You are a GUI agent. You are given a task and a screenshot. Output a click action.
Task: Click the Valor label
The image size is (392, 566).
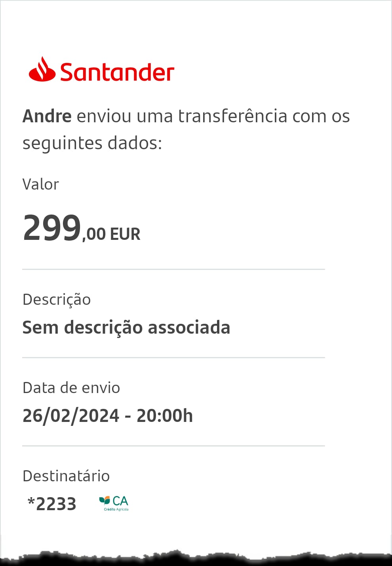pos(41,184)
